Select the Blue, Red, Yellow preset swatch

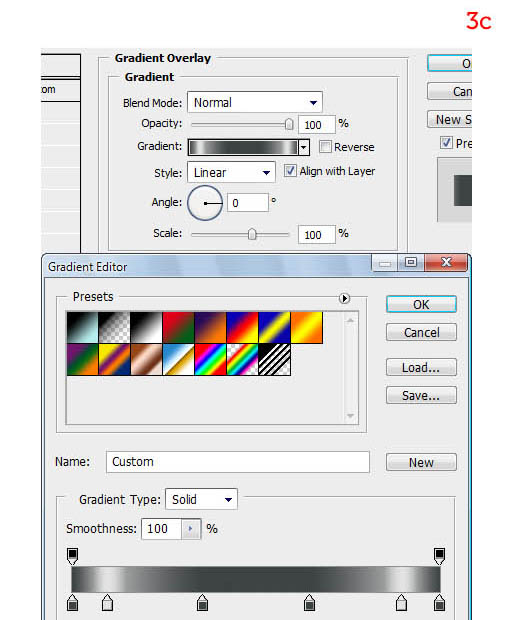click(242, 327)
